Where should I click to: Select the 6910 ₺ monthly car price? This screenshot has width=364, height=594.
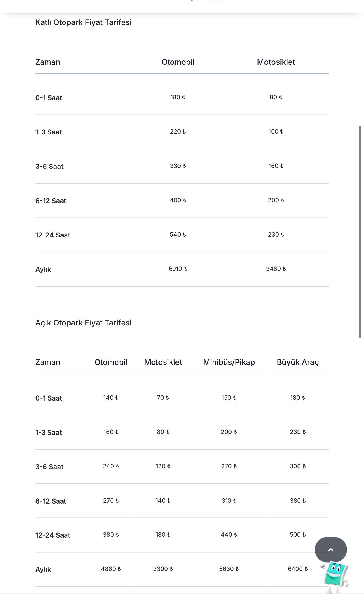pos(178,269)
